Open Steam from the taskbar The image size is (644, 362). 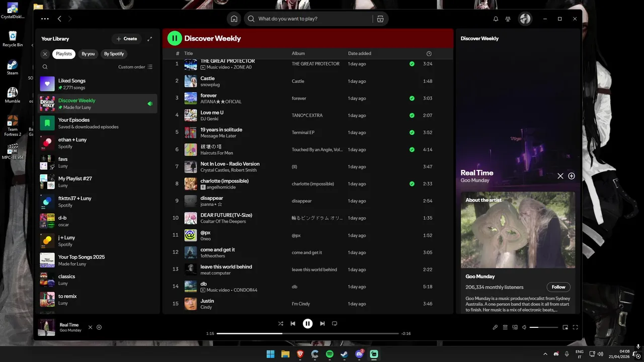[344, 354]
